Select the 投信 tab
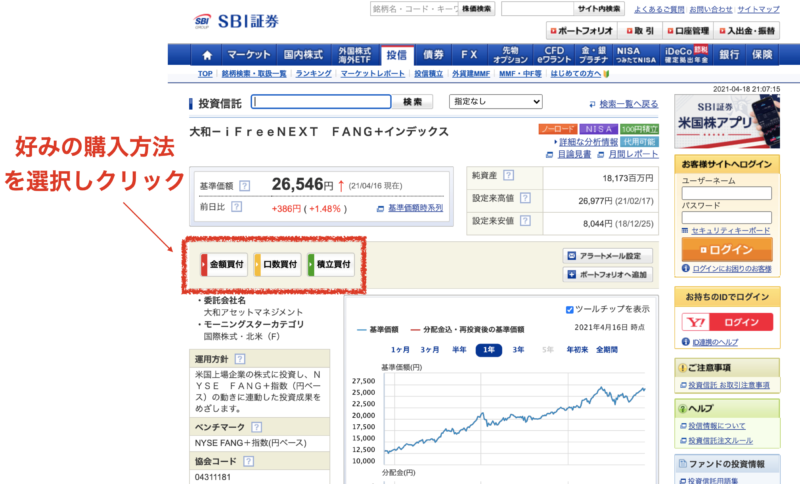Image resolution: width=800 pixels, height=484 pixels. point(397,55)
